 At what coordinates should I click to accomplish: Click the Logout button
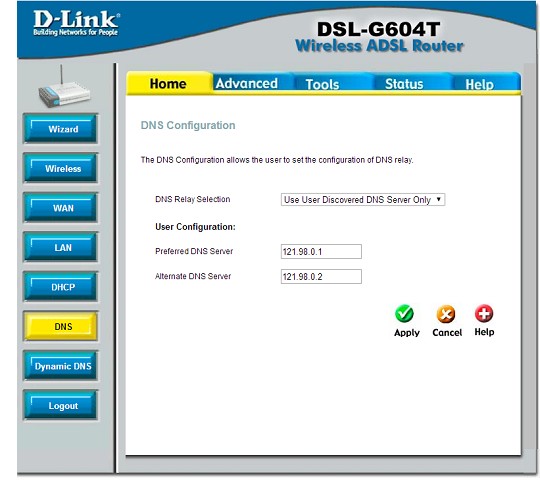point(61,405)
